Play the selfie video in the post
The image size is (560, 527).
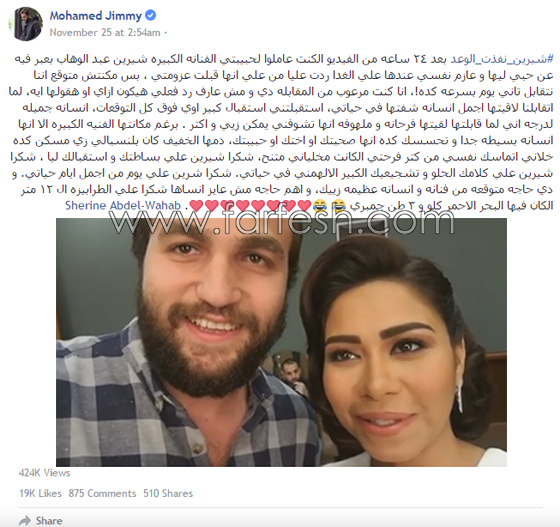pyautogui.click(x=281, y=342)
